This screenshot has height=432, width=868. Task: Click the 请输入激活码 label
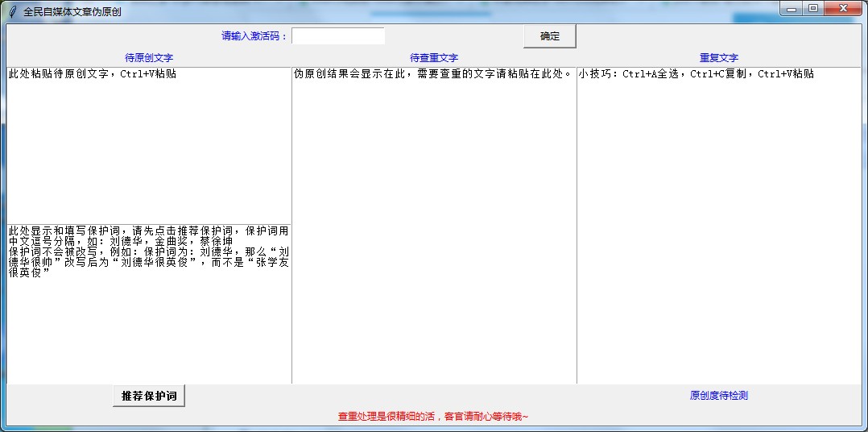254,36
